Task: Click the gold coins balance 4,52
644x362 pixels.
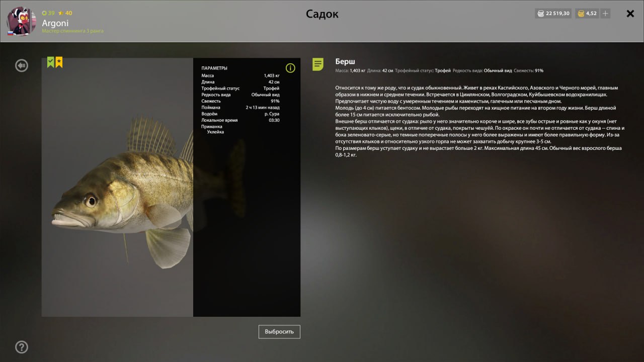Action: (587, 14)
